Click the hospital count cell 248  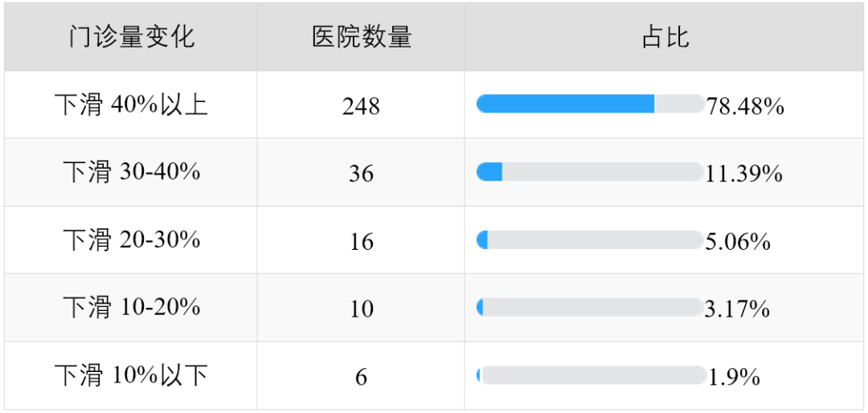point(361,106)
